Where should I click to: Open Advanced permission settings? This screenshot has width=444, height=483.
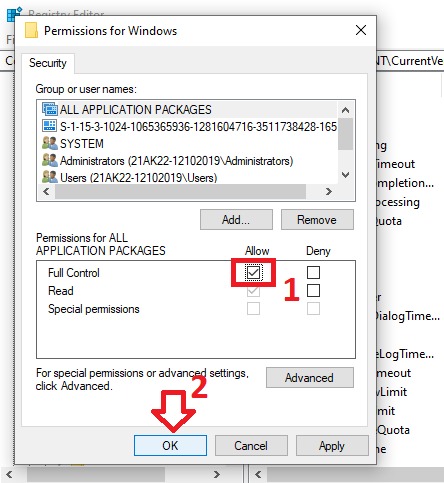click(x=310, y=378)
